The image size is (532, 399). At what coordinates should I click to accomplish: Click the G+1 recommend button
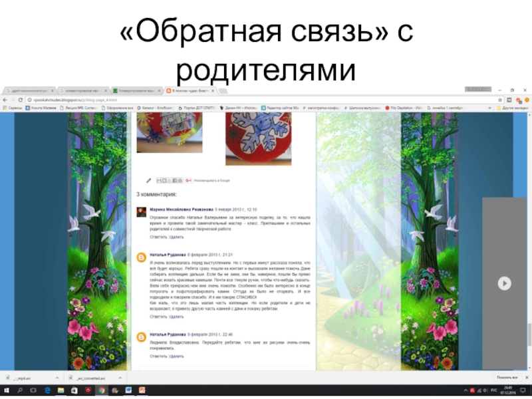[x=189, y=180]
